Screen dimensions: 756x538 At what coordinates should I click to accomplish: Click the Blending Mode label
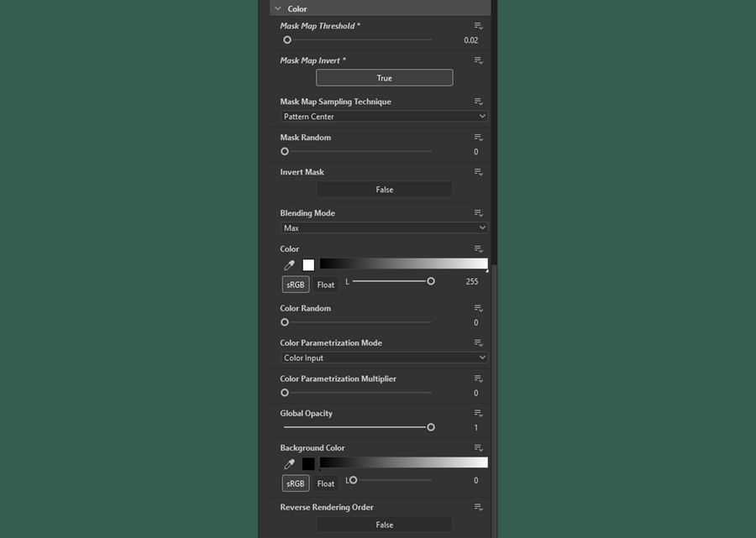pyautogui.click(x=307, y=213)
